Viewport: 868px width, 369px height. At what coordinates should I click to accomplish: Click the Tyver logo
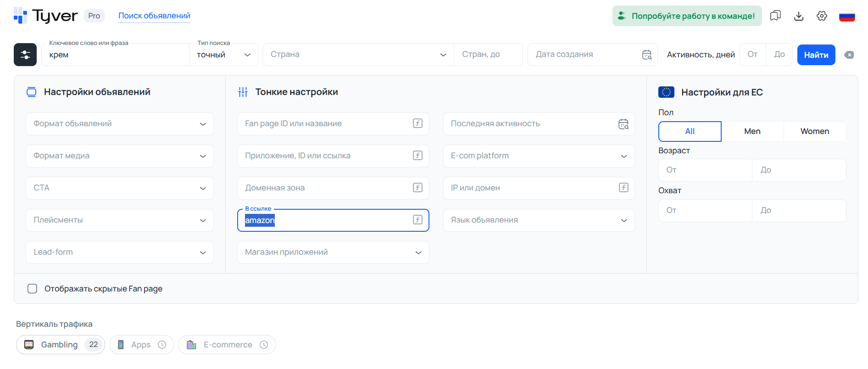[46, 16]
